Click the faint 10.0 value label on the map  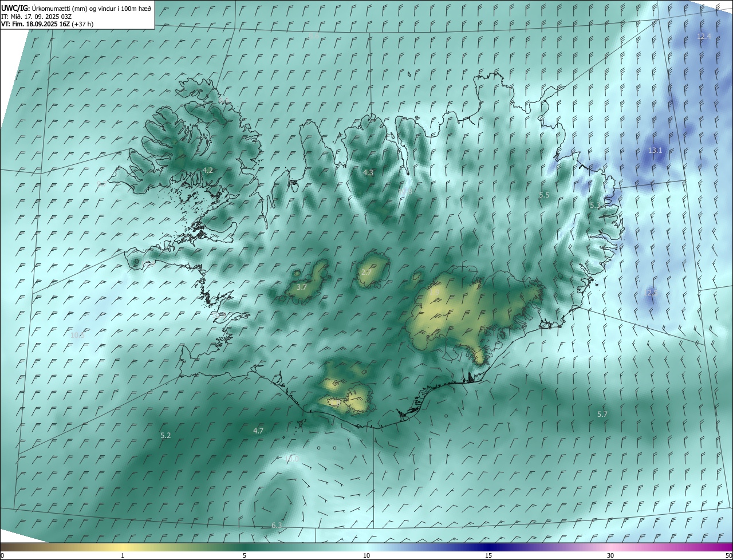pos(291,459)
